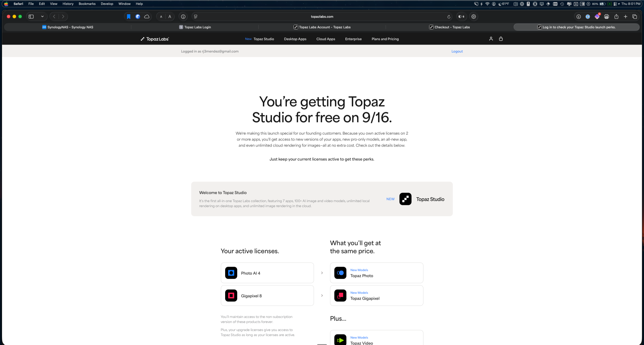Open the Desktop Apps navigation item
This screenshot has width=644, height=345.
point(295,39)
